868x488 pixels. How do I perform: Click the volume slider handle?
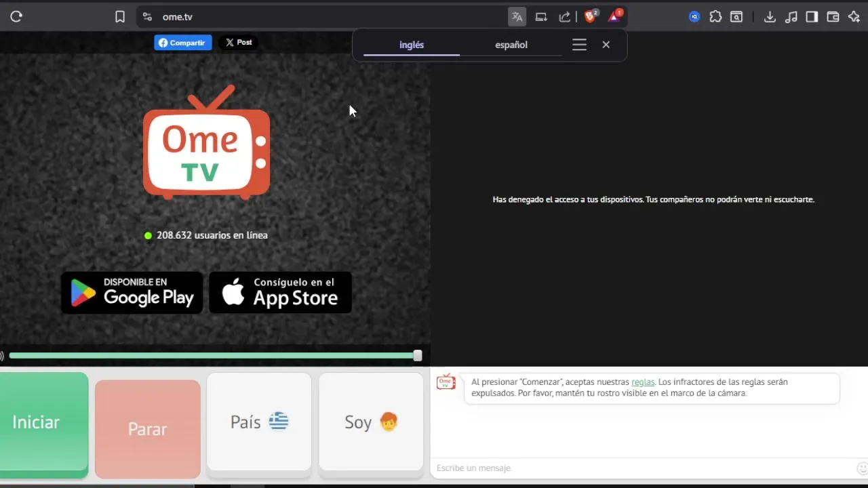tap(418, 356)
